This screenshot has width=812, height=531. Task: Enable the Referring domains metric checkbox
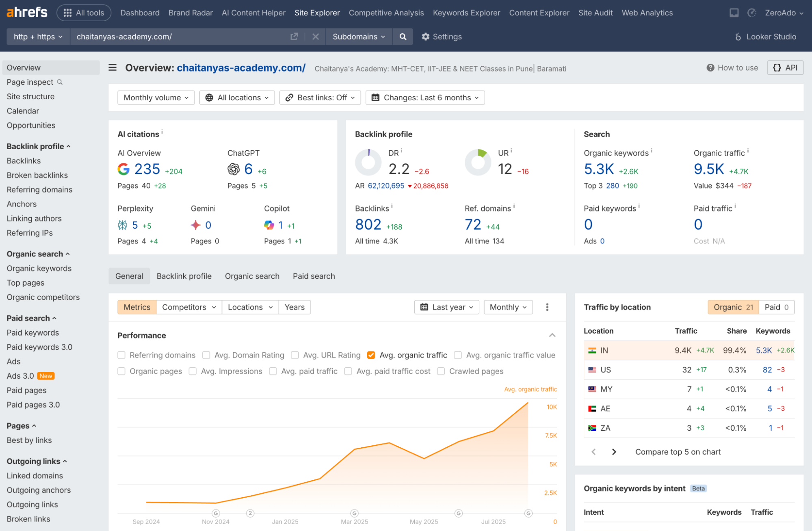tap(121, 355)
